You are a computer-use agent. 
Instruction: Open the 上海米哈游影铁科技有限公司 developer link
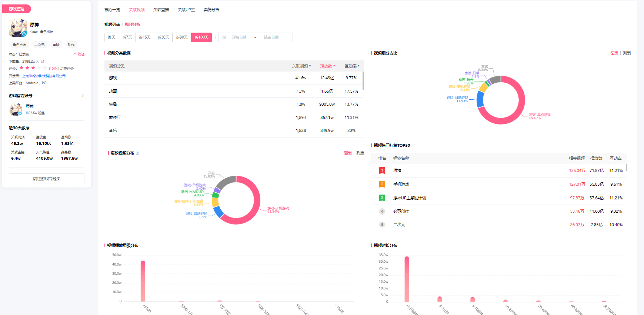tap(44, 76)
